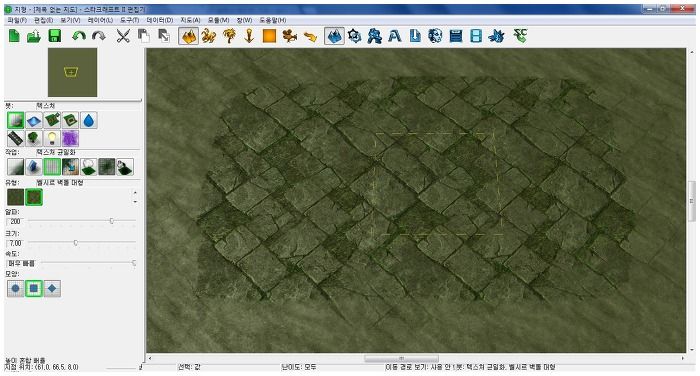Click the minimap thumbnail preview
The height and width of the screenshot is (376, 700).
point(72,72)
